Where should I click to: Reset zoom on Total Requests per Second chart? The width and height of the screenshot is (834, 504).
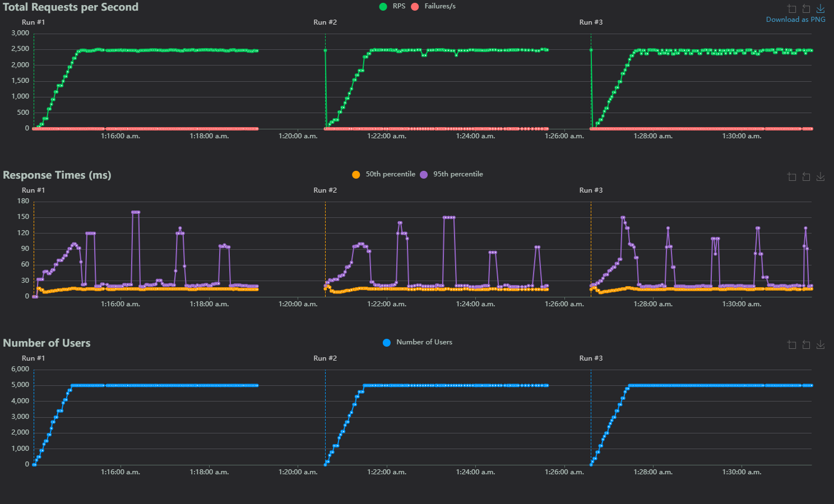point(806,8)
